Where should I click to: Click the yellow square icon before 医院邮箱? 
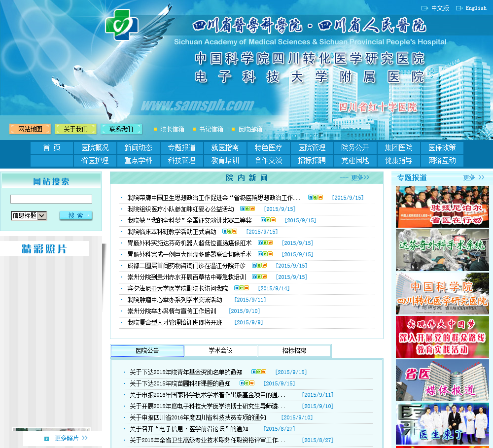tap(233, 129)
